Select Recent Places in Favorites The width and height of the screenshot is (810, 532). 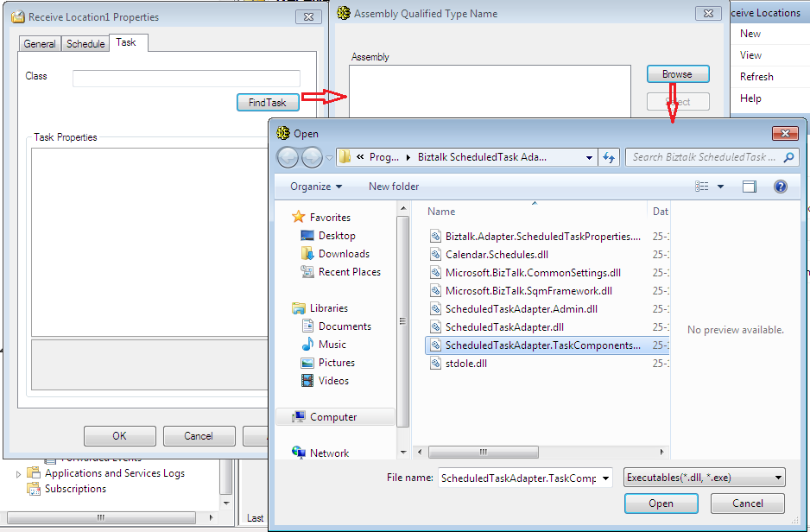tap(340, 272)
